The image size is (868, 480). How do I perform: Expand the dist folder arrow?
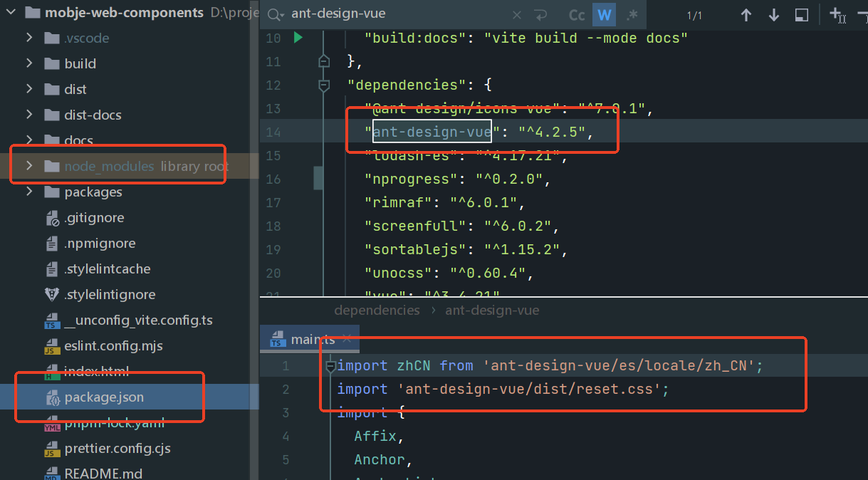click(29, 88)
